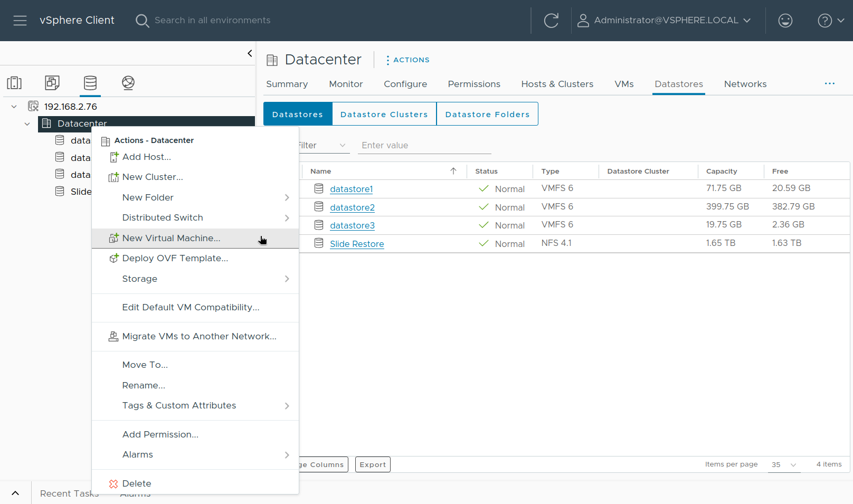The image size is (853, 504).
Task: Choose Add Permission from the context menu
Action: pyautogui.click(x=195, y=434)
